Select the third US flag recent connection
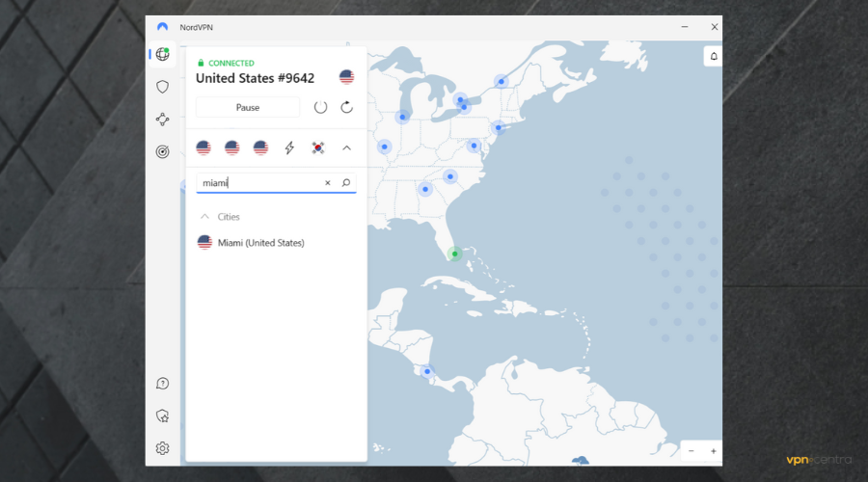Viewport: 868px width, 482px height. [x=260, y=147]
